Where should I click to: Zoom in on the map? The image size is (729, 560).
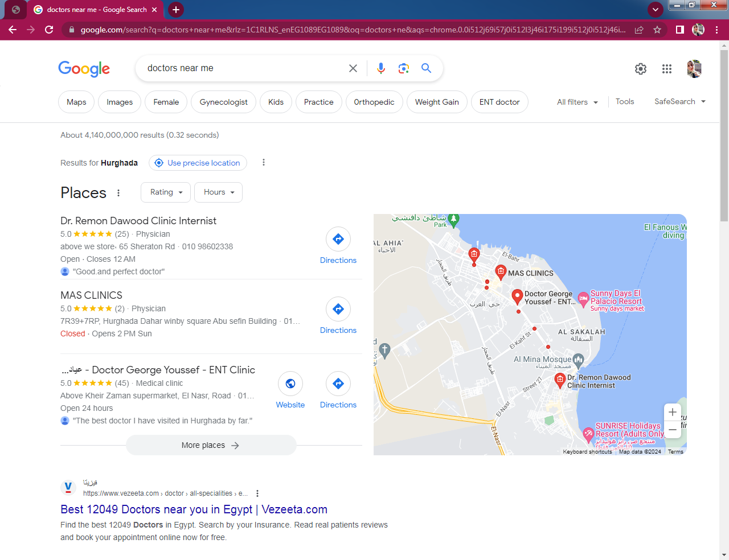(x=673, y=412)
